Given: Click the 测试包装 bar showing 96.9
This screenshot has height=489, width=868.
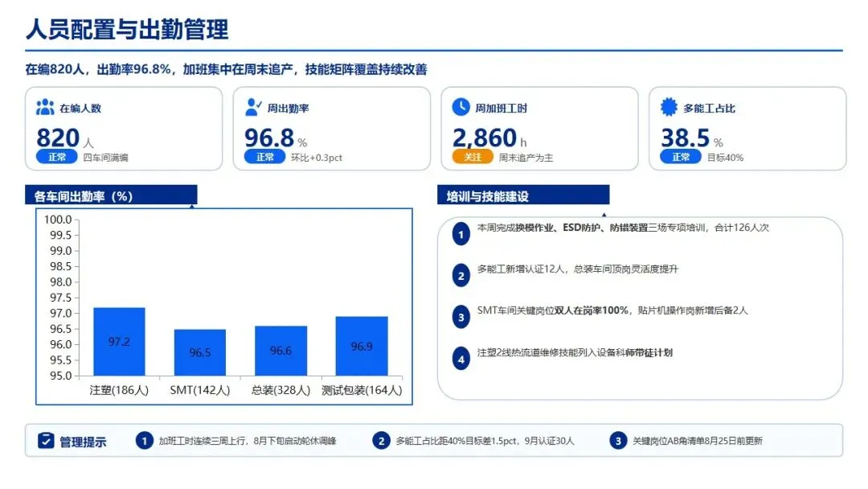Looking at the screenshot, I should click(362, 346).
